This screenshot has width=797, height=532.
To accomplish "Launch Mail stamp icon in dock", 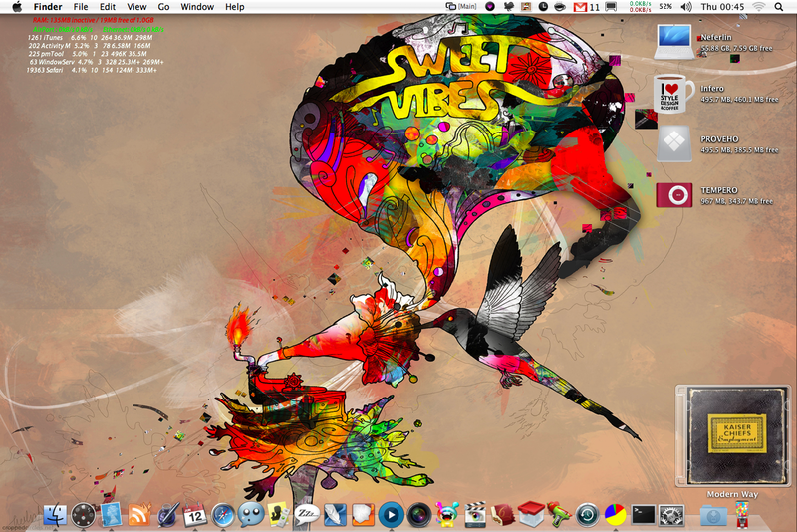I will (112, 515).
